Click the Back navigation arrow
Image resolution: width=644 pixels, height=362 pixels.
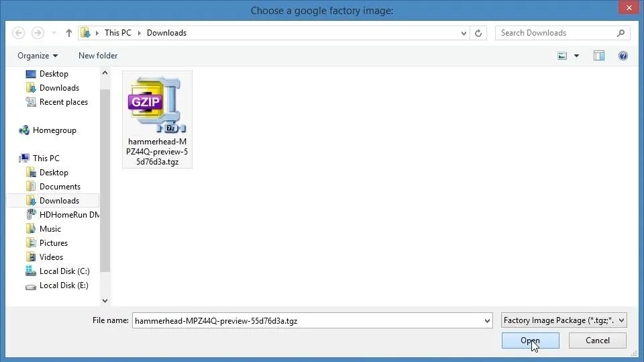pyautogui.click(x=19, y=33)
